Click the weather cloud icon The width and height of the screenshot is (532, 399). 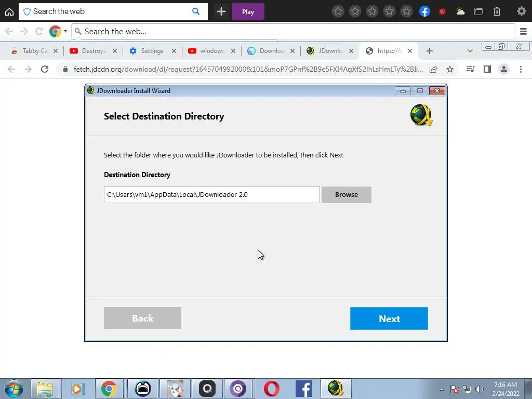460,11
